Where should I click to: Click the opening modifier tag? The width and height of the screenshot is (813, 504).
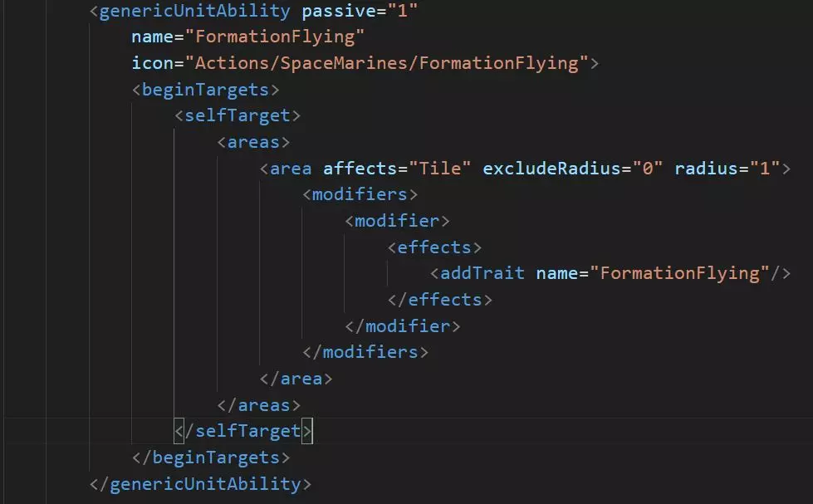397,222
